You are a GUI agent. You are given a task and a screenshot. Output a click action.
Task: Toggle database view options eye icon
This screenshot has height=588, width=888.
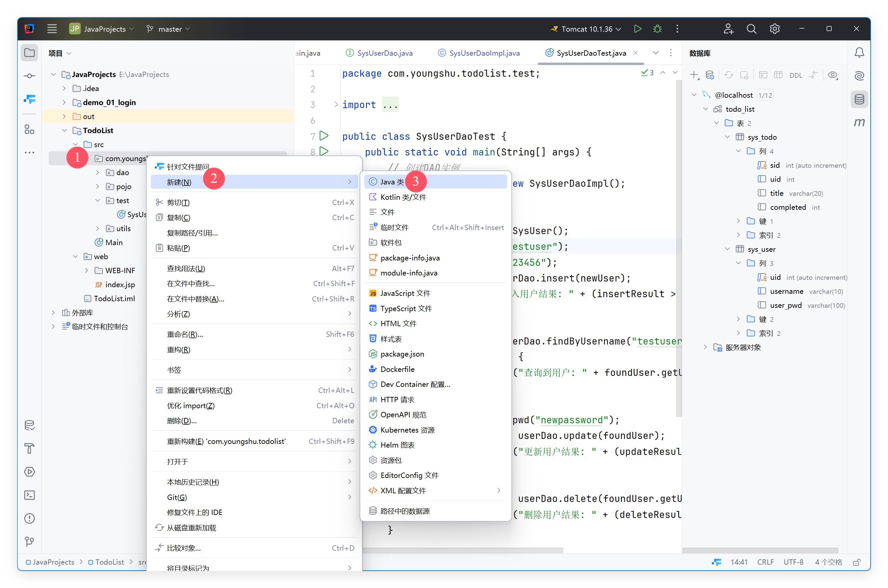(x=833, y=75)
